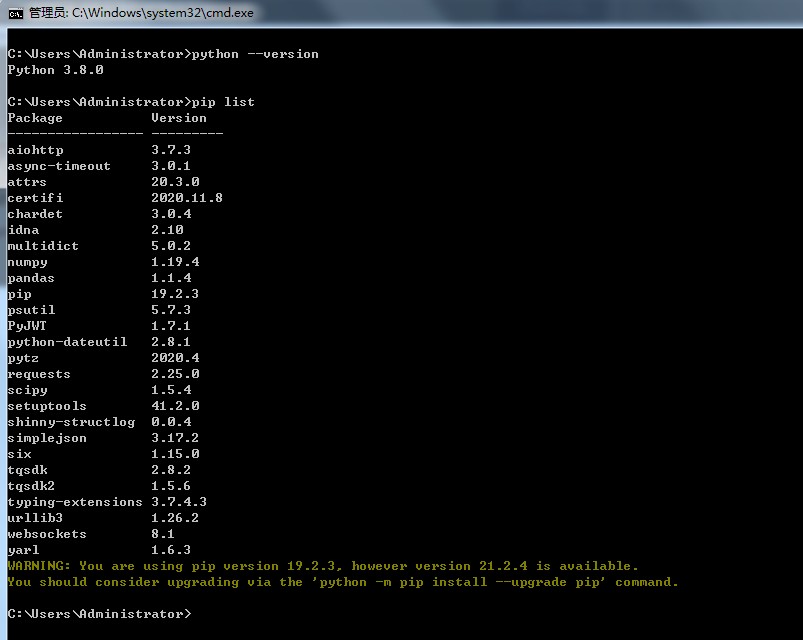This screenshot has height=640, width=803.
Task: Click the typing-extensions version '3.7.4.3'
Action: tap(179, 502)
